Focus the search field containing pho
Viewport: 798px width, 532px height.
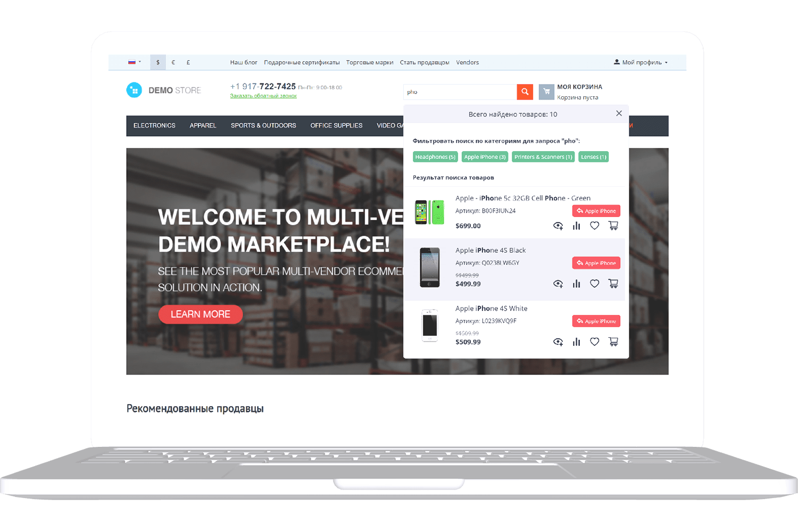(x=460, y=92)
